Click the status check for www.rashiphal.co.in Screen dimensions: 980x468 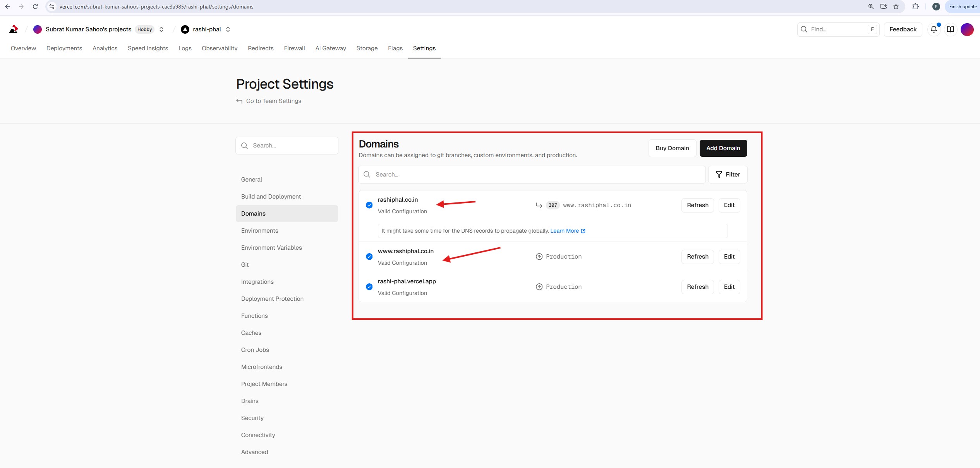(x=369, y=257)
